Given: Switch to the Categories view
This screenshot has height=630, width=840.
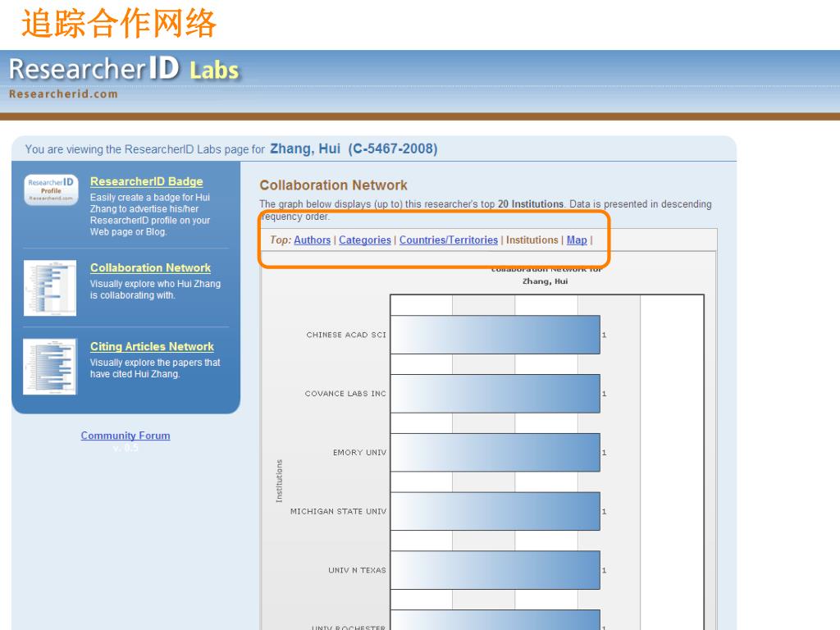Looking at the screenshot, I should (x=365, y=240).
